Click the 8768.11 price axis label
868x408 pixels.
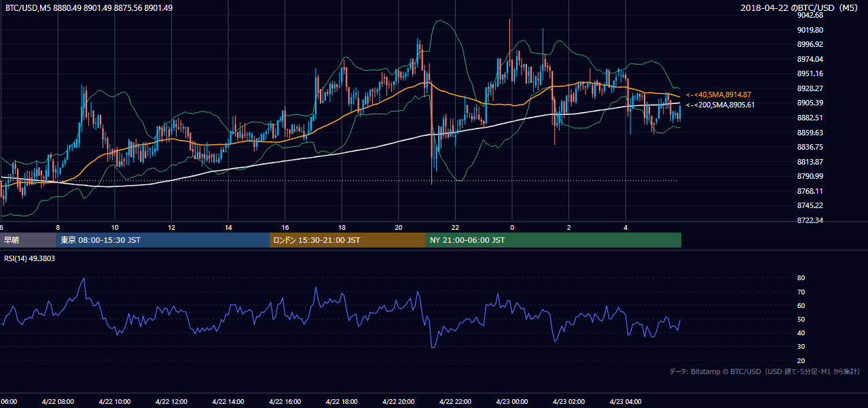pyautogui.click(x=810, y=191)
